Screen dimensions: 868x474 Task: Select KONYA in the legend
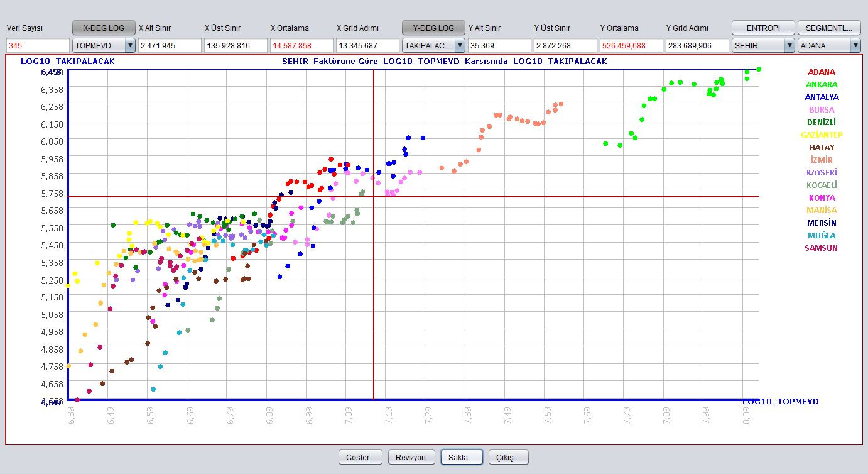pyautogui.click(x=822, y=197)
